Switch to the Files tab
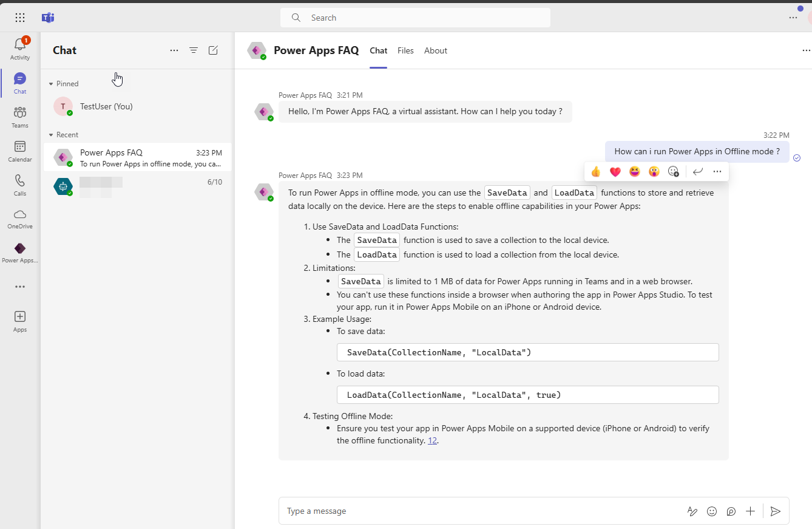 pyautogui.click(x=405, y=50)
